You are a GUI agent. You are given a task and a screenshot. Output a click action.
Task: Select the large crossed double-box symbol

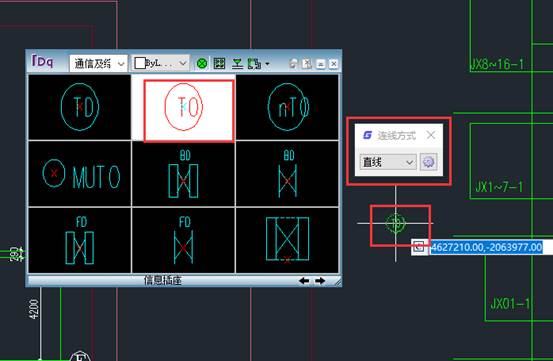pos(287,240)
